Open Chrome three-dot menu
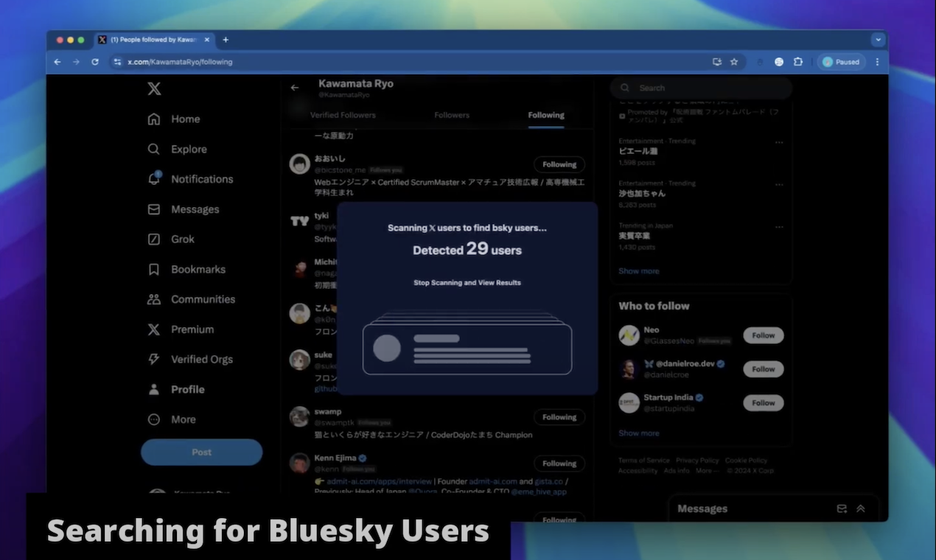The width and height of the screenshot is (936, 560). coord(877,62)
